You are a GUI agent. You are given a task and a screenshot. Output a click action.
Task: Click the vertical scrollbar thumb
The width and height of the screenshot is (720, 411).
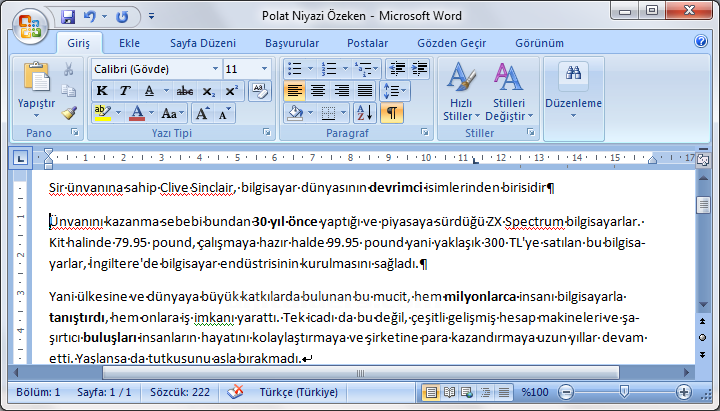pyautogui.click(x=703, y=205)
